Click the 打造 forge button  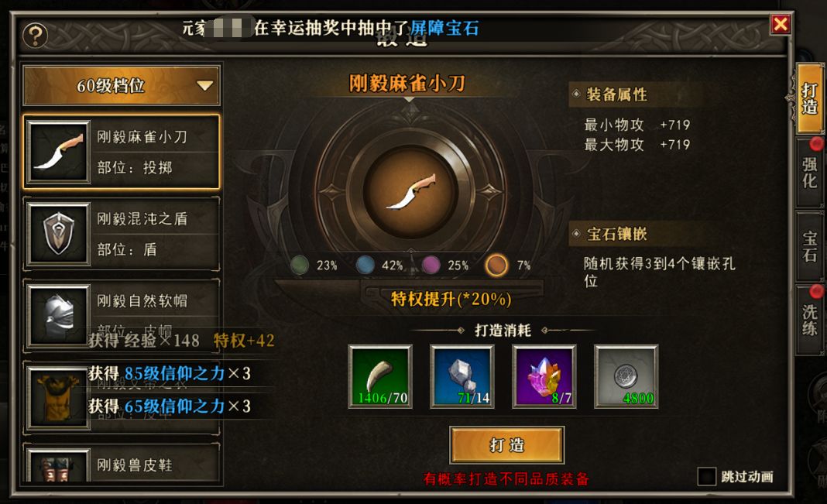tap(507, 445)
